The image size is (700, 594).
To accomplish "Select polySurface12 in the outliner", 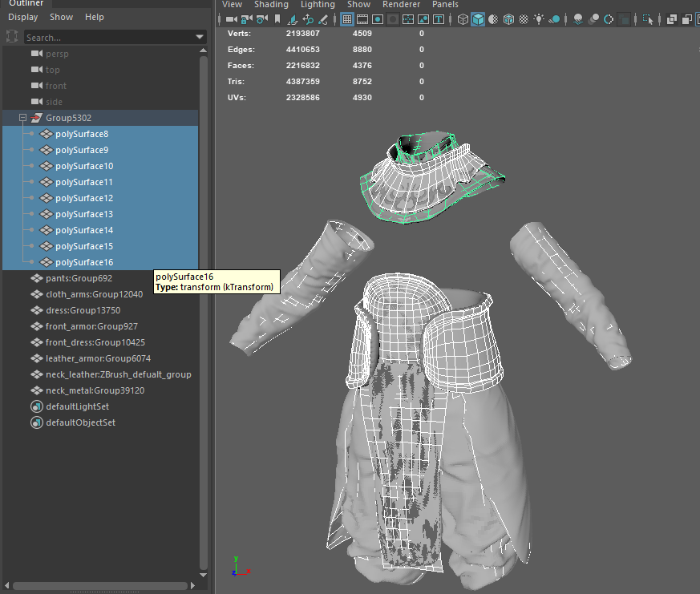I will tap(84, 198).
